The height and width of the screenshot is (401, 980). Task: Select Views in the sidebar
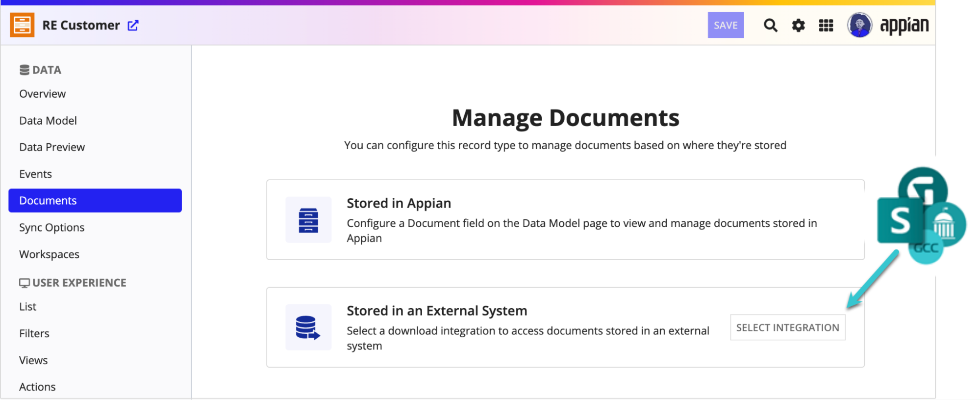point(33,360)
